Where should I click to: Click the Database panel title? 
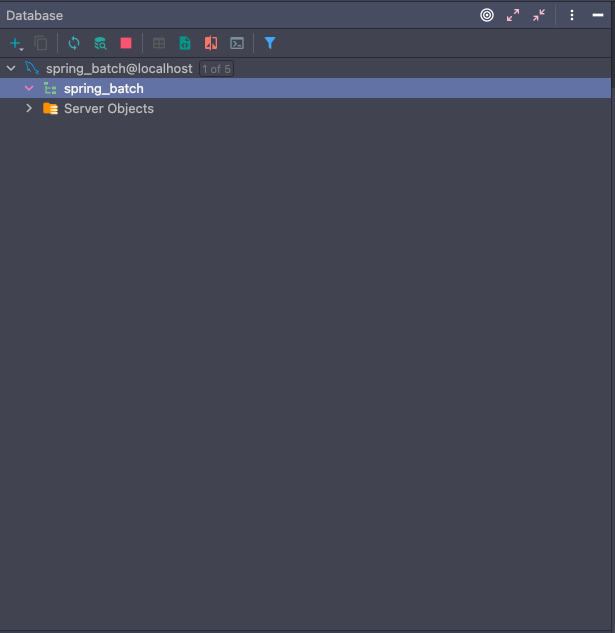(35, 15)
